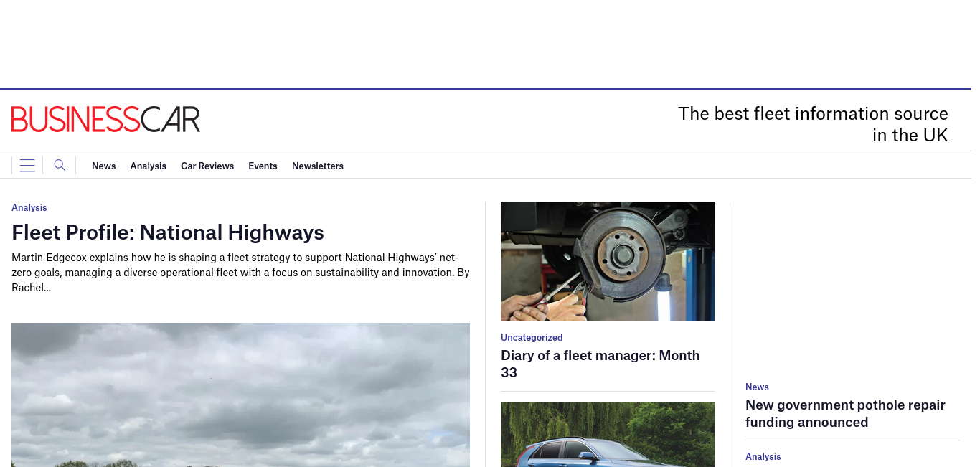
Task: Select Newsletters in the navigation bar
Action: 318,166
